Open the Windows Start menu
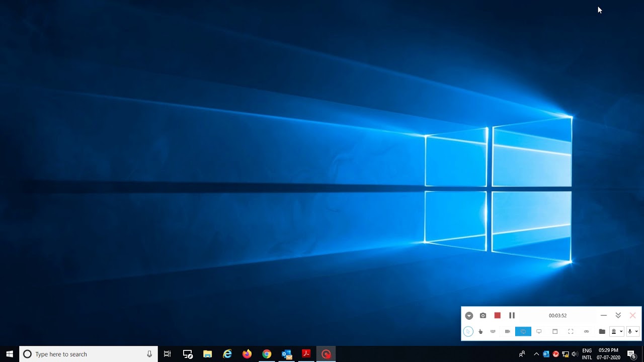This screenshot has height=362, width=644. coord(10,354)
